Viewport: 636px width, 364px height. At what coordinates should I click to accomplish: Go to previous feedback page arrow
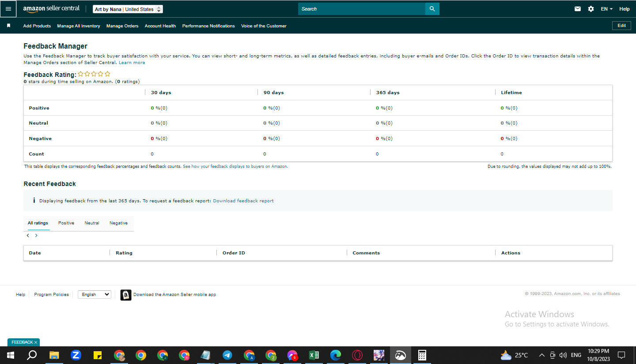28,235
